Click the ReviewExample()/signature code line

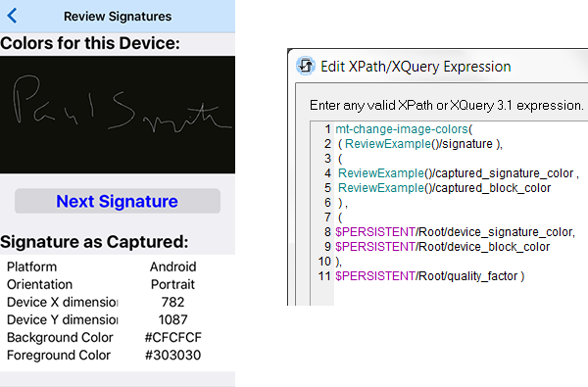pos(420,144)
